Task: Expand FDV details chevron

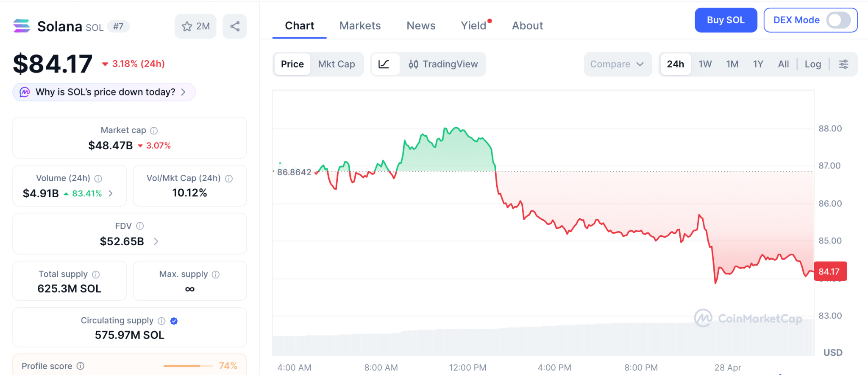Action: click(156, 241)
